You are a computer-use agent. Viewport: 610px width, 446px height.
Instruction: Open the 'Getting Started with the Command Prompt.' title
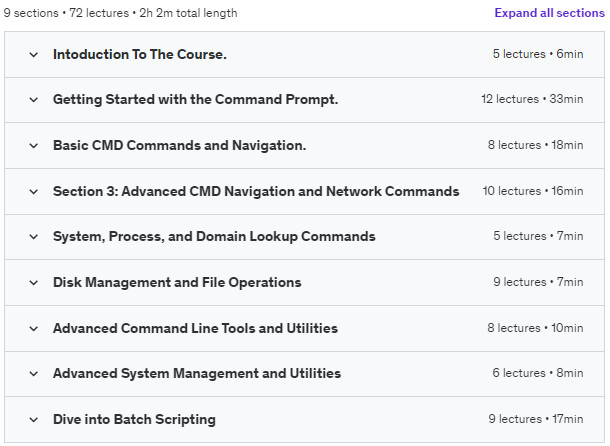(195, 99)
